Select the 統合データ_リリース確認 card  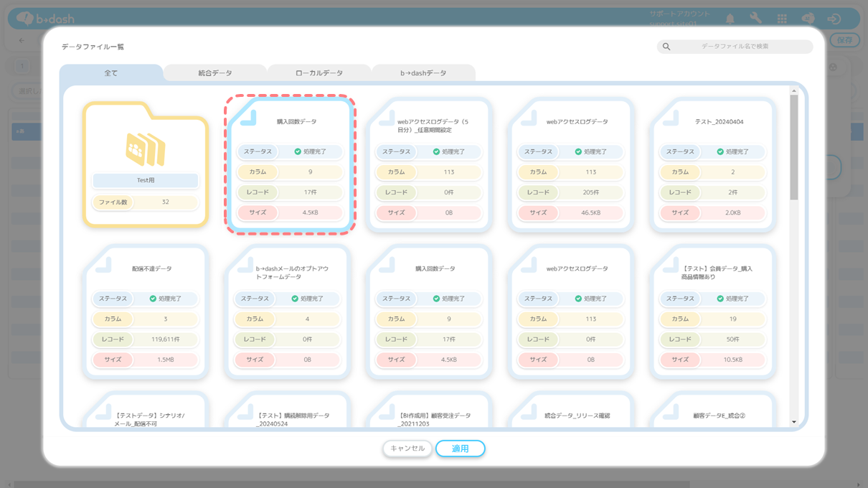(572, 410)
